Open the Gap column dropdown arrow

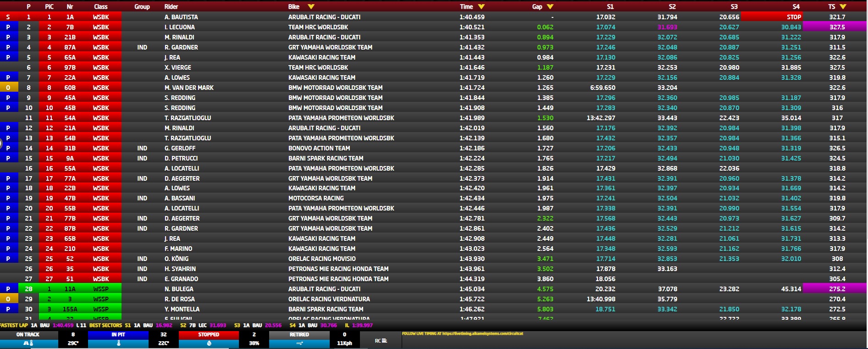pos(550,6)
